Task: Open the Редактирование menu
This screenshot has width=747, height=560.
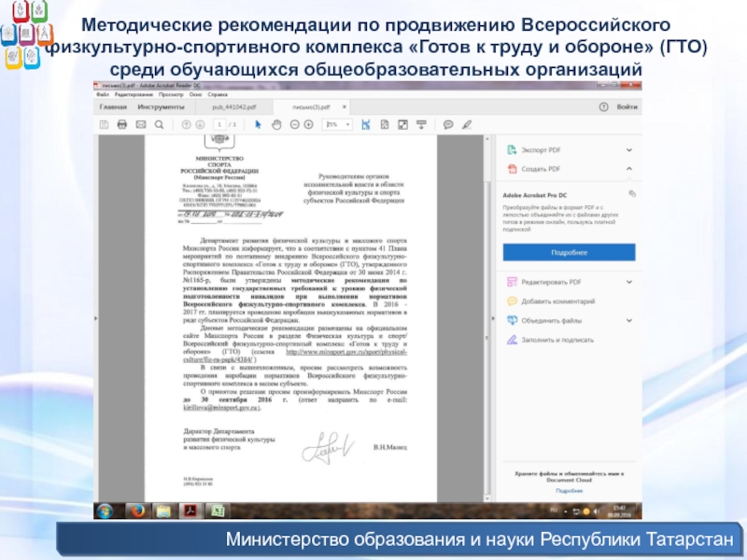Action: (134, 95)
